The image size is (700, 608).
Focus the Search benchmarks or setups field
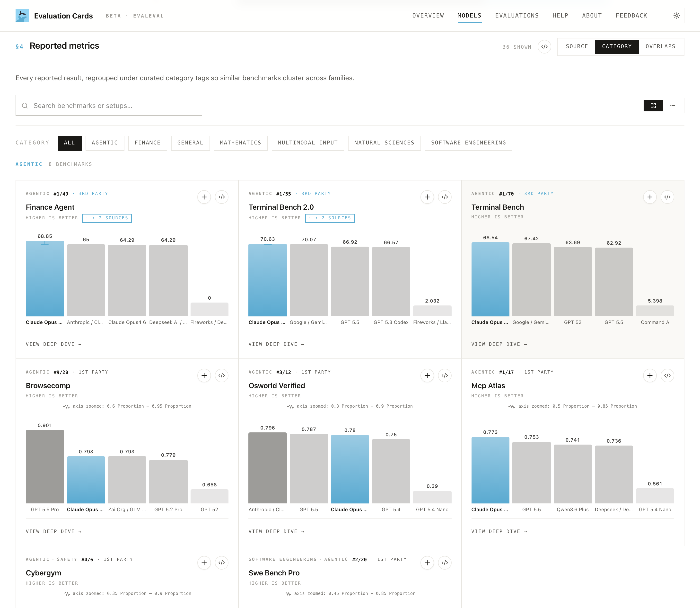109,106
